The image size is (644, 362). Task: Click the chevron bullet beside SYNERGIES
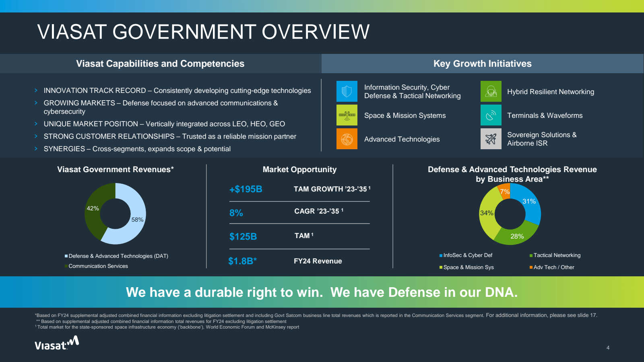pos(36,149)
